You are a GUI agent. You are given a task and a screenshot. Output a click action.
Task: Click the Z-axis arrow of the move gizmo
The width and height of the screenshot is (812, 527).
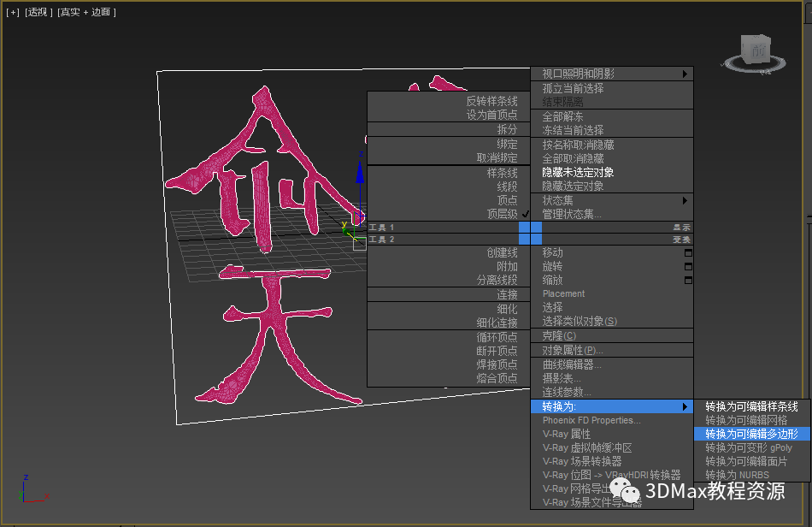click(x=360, y=171)
